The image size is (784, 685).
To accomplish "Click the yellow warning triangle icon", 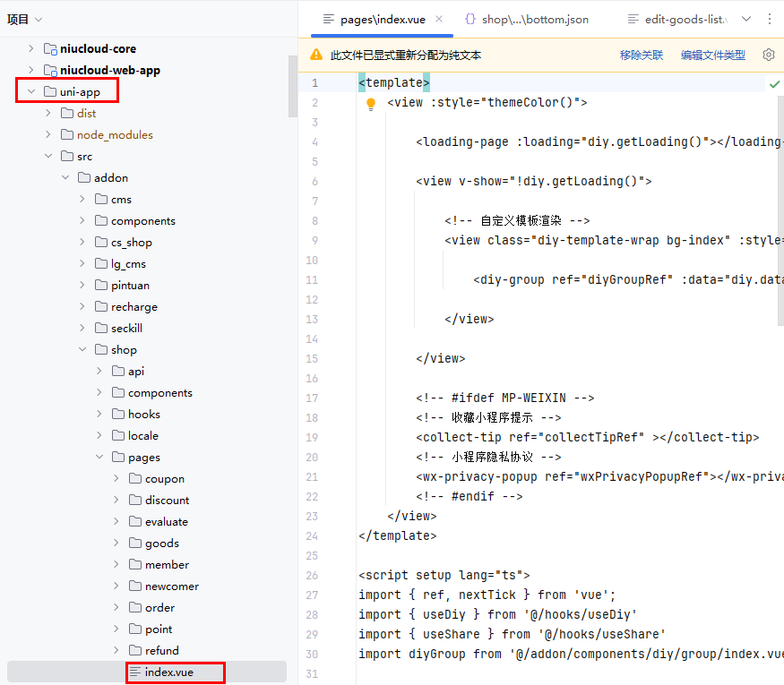I will click(x=316, y=55).
